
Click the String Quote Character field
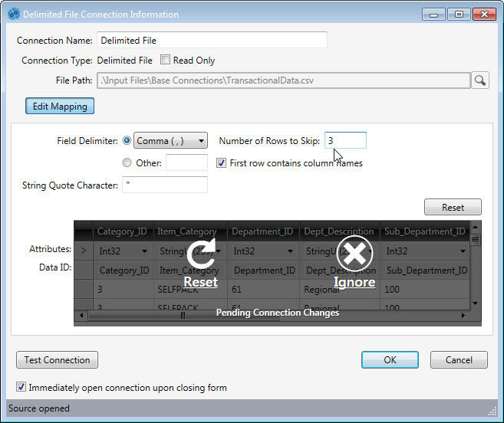pyautogui.click(x=165, y=185)
